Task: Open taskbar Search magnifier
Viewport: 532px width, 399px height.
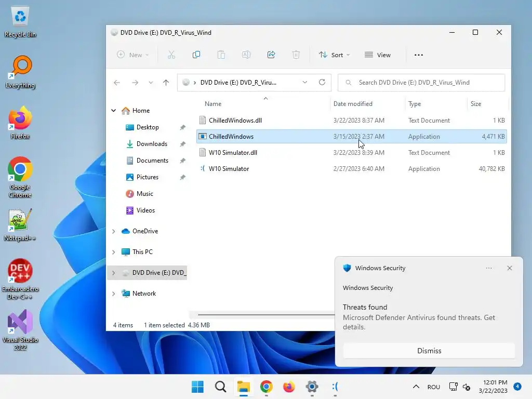Action: click(220, 387)
